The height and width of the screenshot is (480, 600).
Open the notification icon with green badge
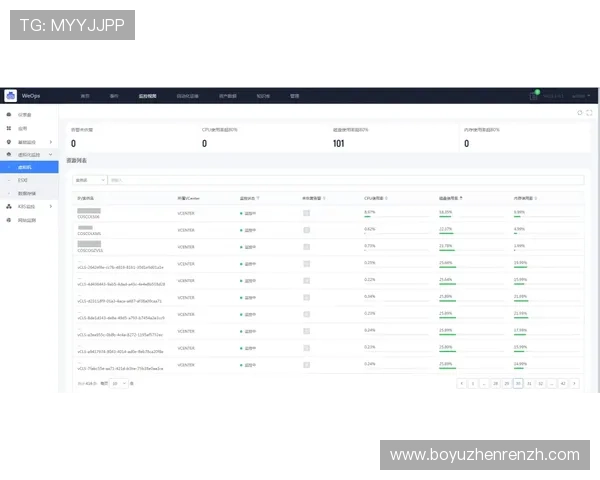(535, 96)
